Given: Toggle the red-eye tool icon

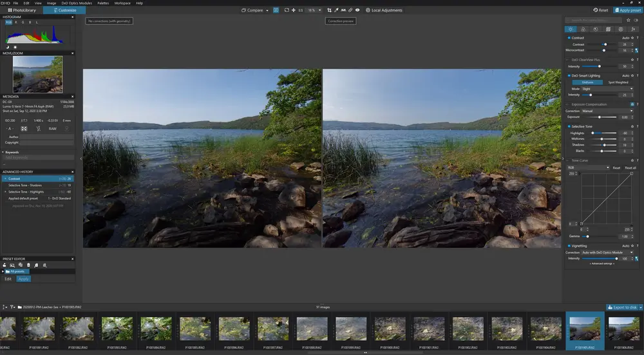Looking at the screenshot, I should [357, 10].
